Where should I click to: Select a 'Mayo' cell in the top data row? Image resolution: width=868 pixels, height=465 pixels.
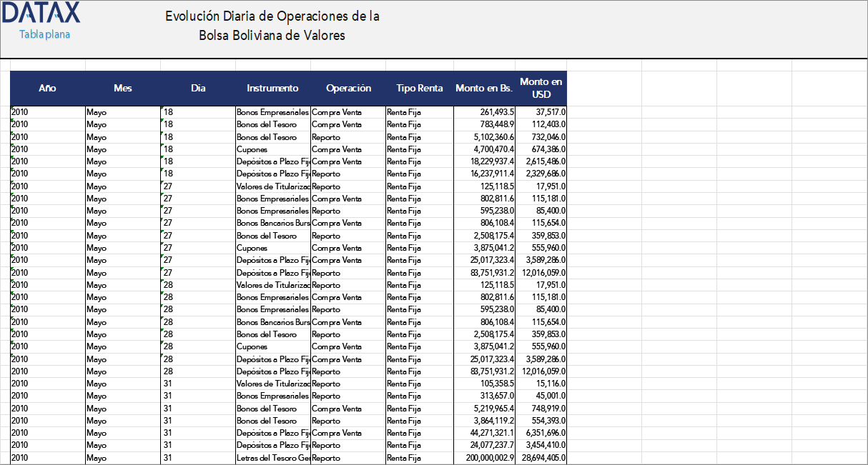[x=97, y=111]
